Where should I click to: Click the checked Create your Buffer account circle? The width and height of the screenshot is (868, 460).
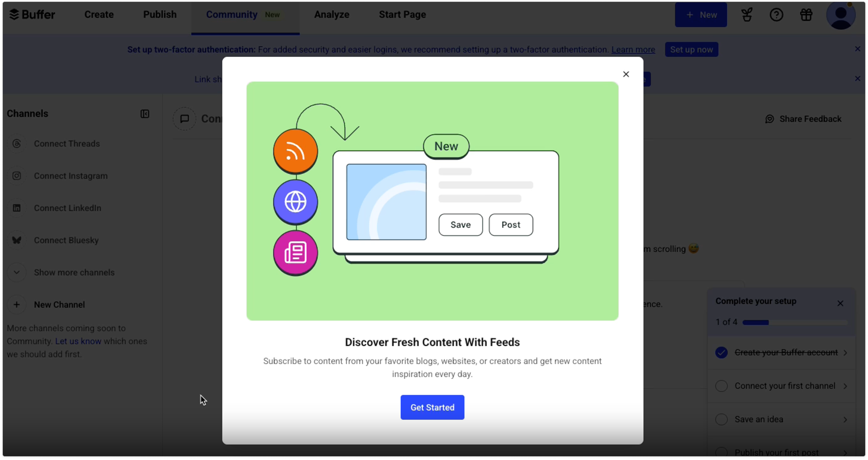click(721, 353)
